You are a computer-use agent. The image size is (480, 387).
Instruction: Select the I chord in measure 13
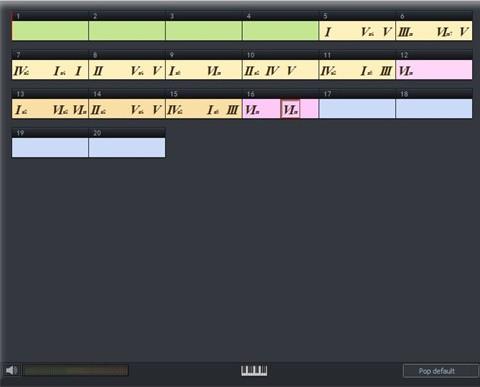21,110
